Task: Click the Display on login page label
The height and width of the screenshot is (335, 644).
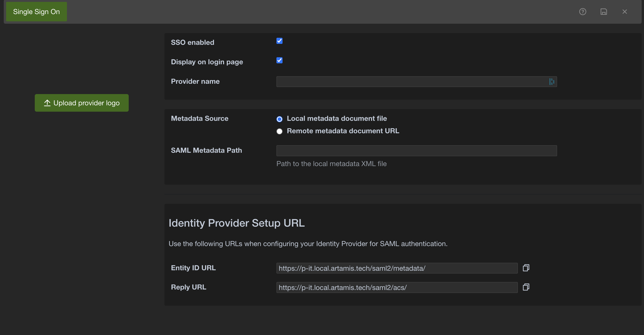Action: (207, 62)
